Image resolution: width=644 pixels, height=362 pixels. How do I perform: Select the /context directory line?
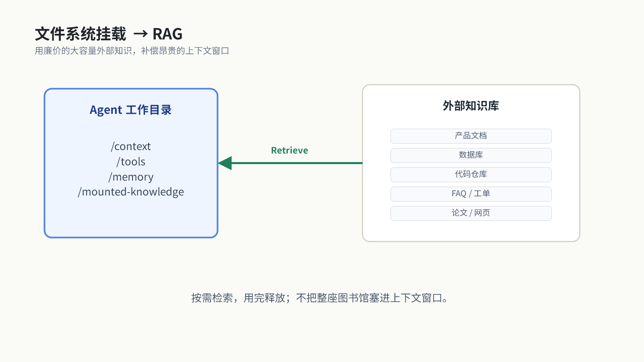(x=131, y=146)
